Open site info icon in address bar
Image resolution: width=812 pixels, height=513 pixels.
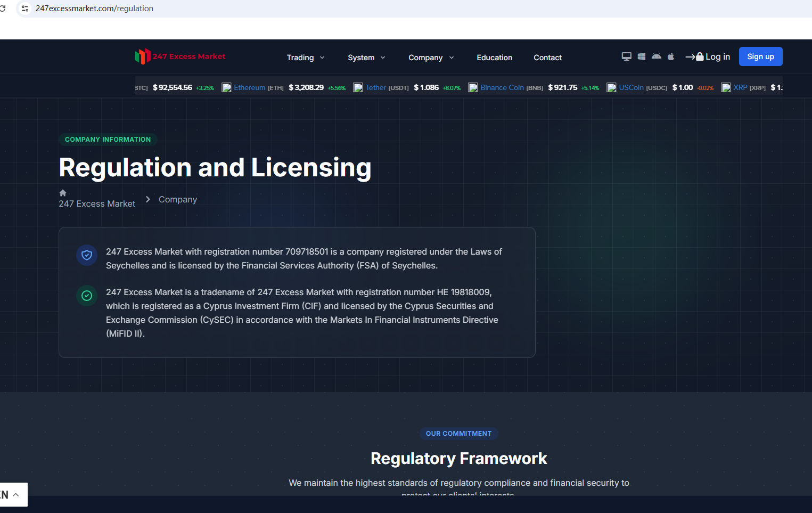25,9
